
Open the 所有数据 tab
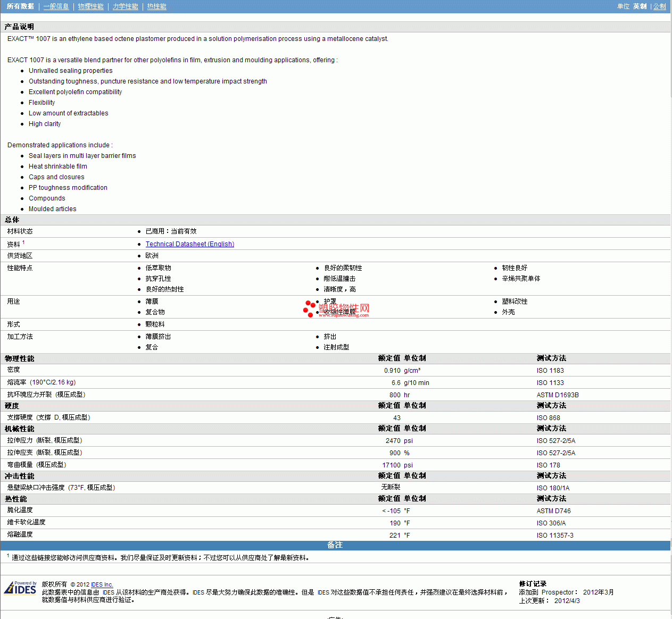(20, 6)
